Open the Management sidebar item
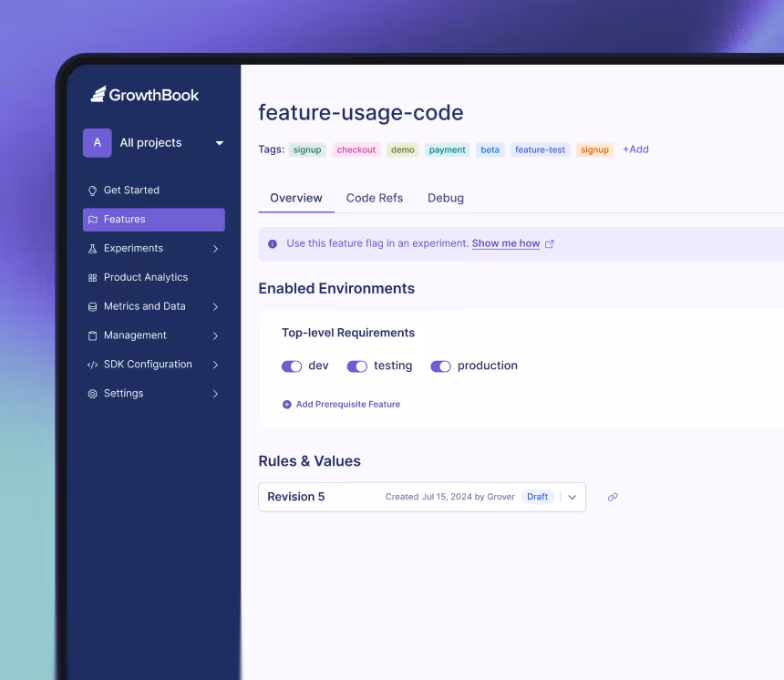 154,335
